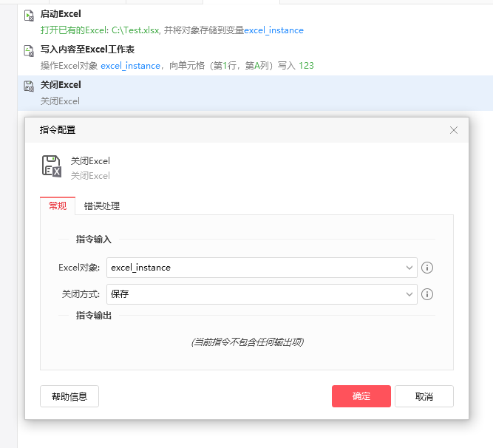This screenshot has width=493, height=448.
Task: Select the 写入内容至Excel工作表 instruction row
Action: pyautogui.click(x=255, y=58)
